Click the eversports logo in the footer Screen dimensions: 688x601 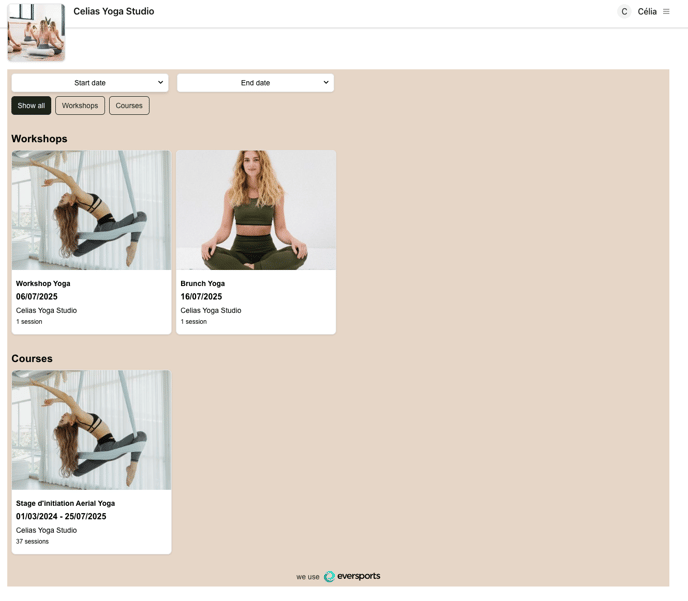[352, 576]
